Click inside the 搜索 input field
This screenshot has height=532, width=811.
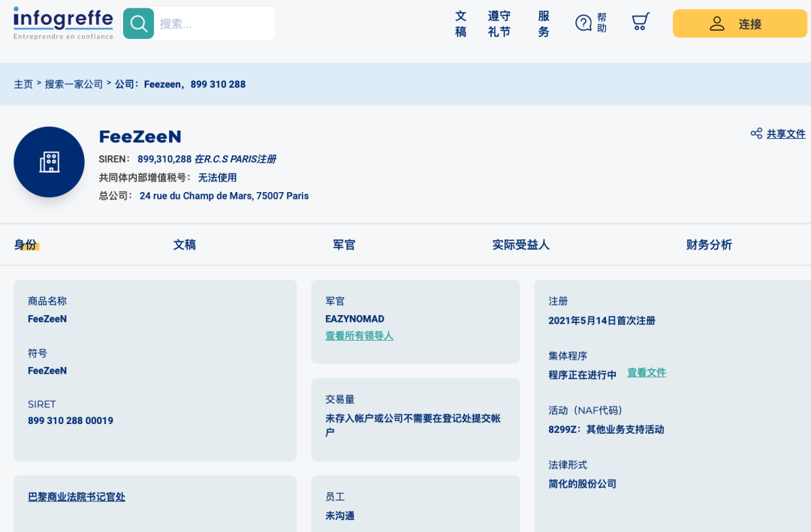[210, 23]
